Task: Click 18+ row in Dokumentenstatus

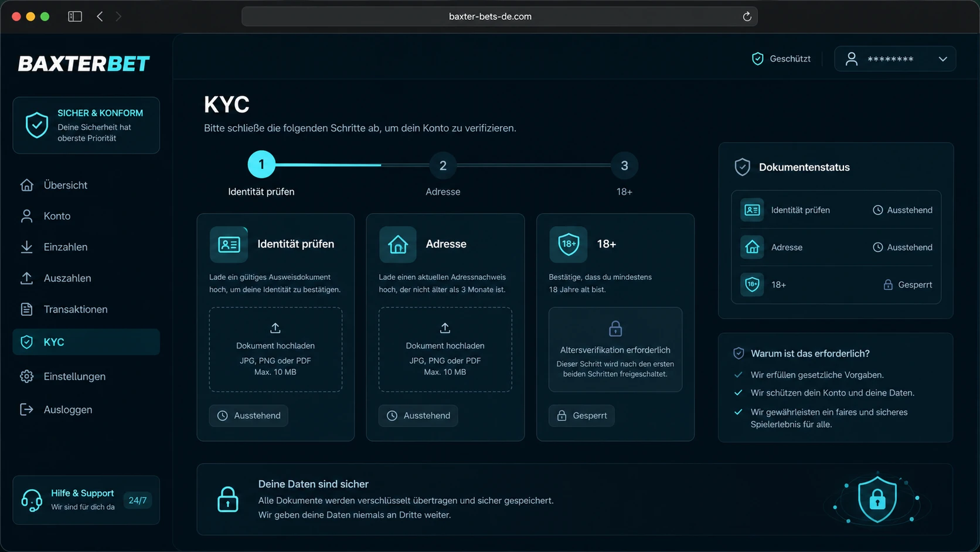Action: 836,285
